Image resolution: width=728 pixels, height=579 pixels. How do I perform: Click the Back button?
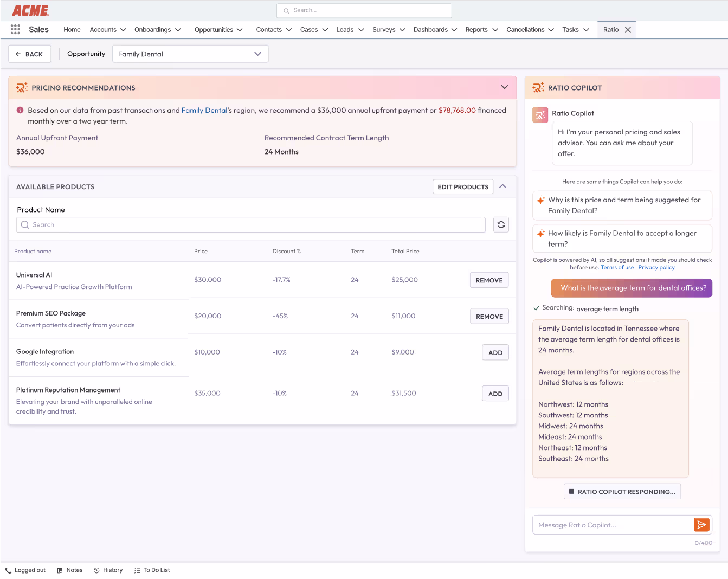(30, 54)
